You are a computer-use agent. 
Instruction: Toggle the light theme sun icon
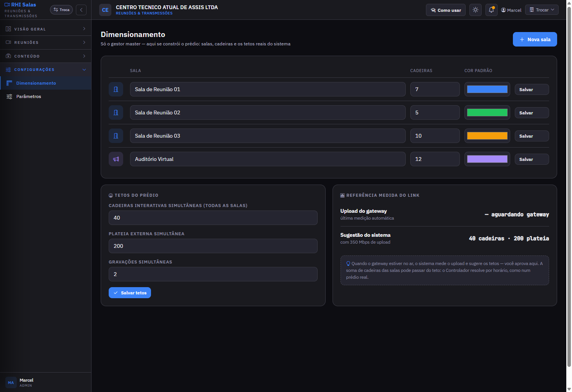pos(476,10)
